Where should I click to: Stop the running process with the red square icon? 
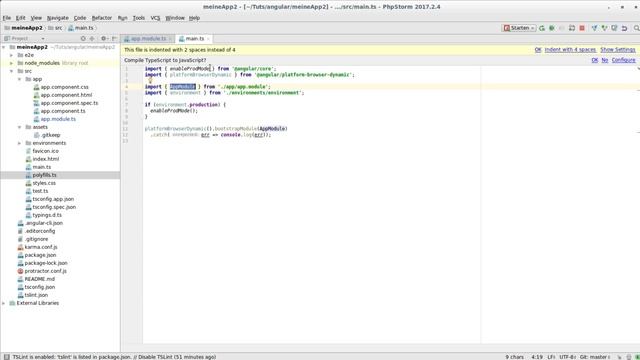(582, 28)
